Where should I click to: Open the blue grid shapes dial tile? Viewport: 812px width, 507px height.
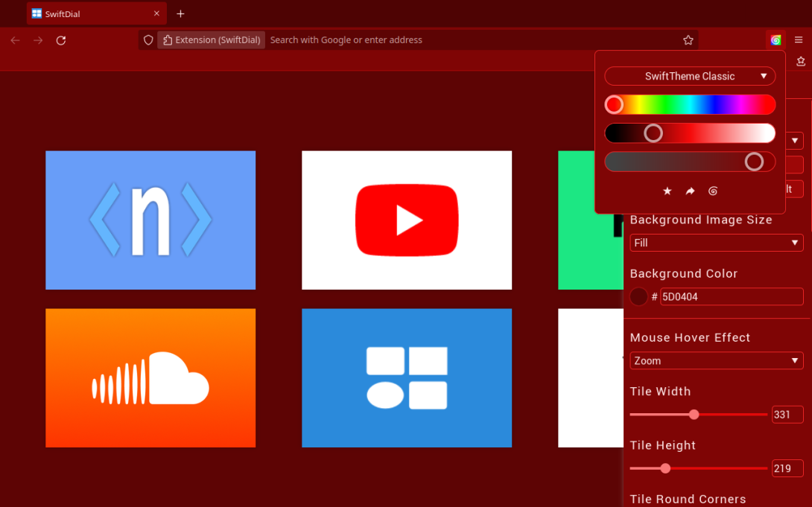click(407, 377)
